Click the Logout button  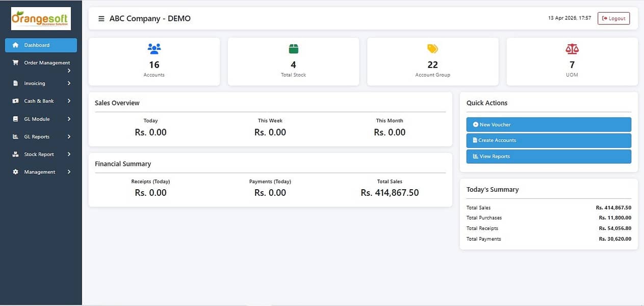(x=613, y=18)
